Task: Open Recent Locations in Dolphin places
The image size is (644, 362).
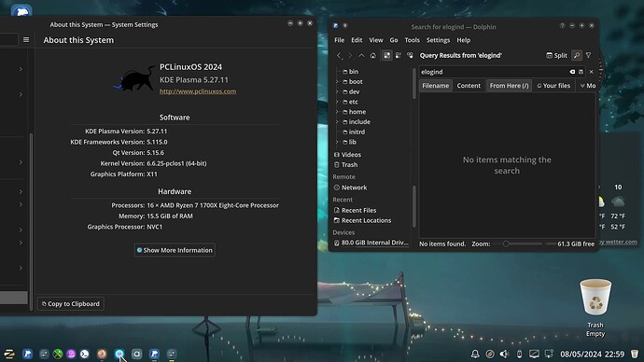Action: [x=362, y=220]
